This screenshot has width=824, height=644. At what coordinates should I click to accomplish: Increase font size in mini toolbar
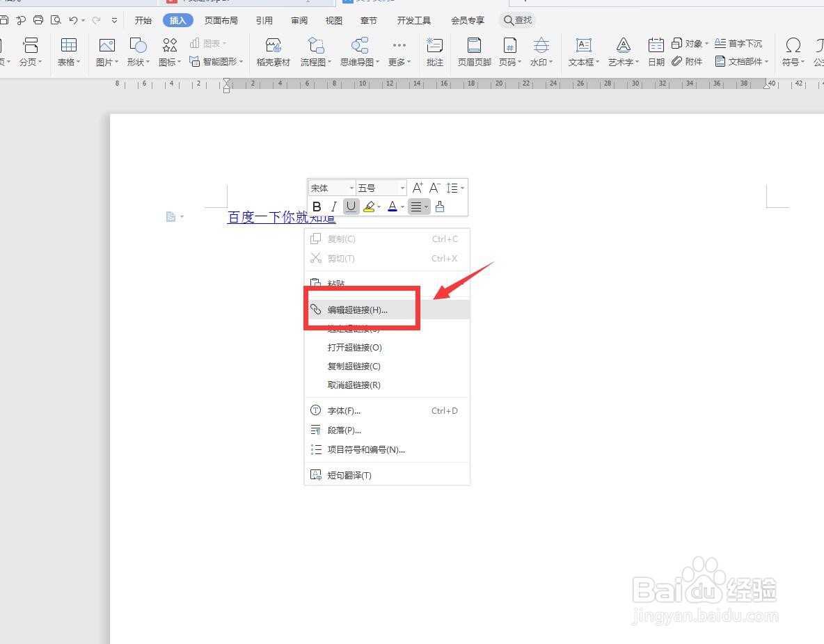(x=418, y=188)
